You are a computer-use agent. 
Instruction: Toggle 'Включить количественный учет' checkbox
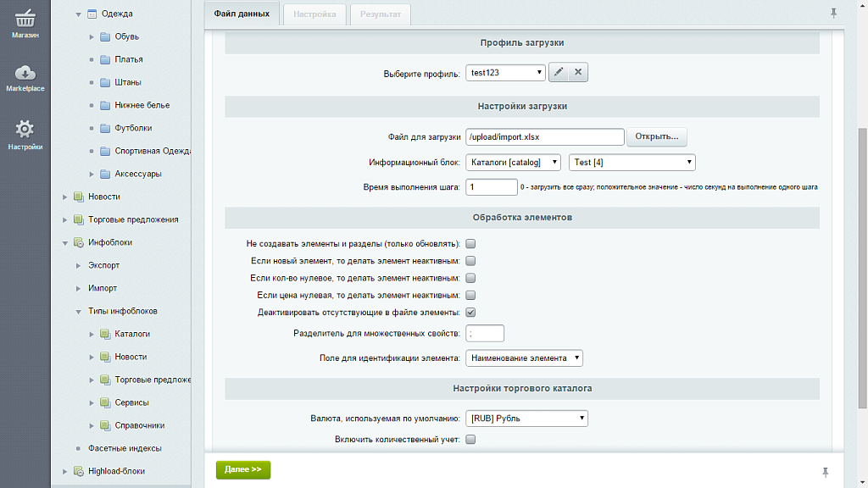[x=470, y=440]
